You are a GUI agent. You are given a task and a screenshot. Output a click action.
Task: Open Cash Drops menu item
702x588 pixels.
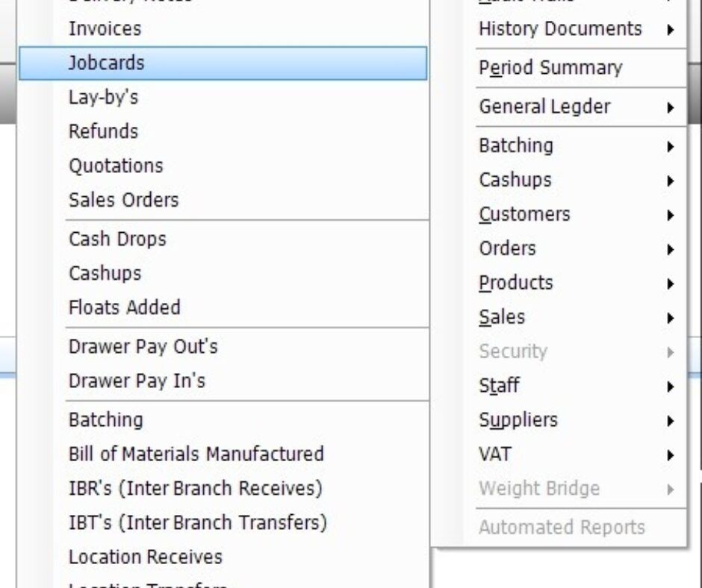coord(117,240)
